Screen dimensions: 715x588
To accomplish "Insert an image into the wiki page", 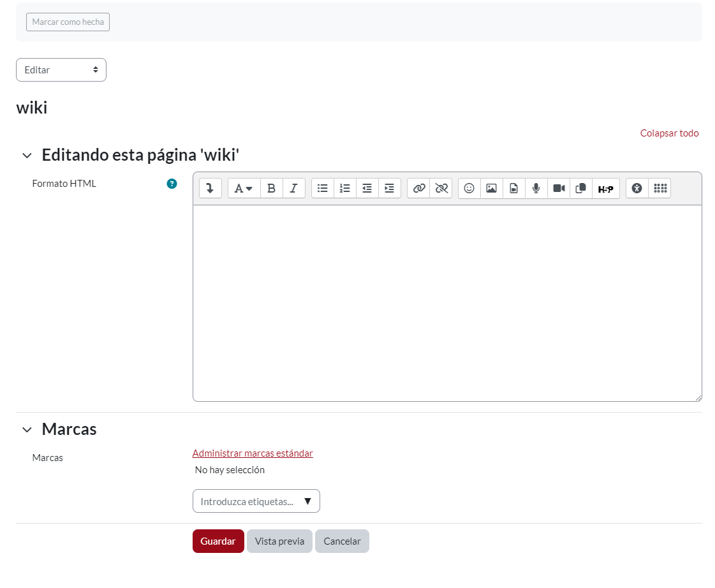I will pos(491,188).
